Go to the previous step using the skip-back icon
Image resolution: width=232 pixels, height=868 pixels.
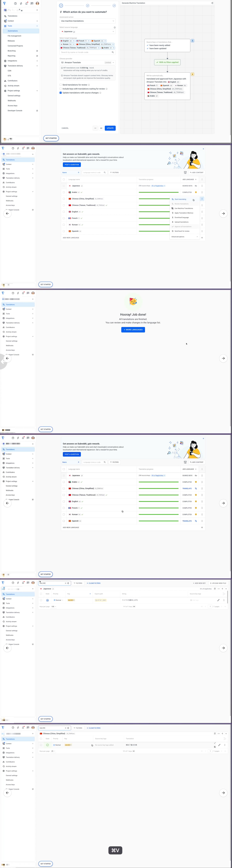coord(95,128)
